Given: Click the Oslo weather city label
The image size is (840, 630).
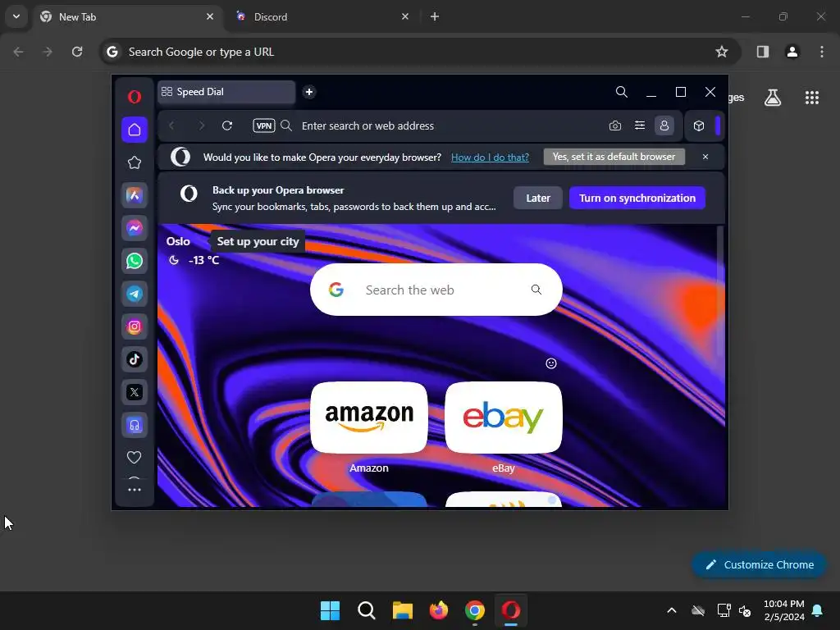Looking at the screenshot, I should 178,242.
